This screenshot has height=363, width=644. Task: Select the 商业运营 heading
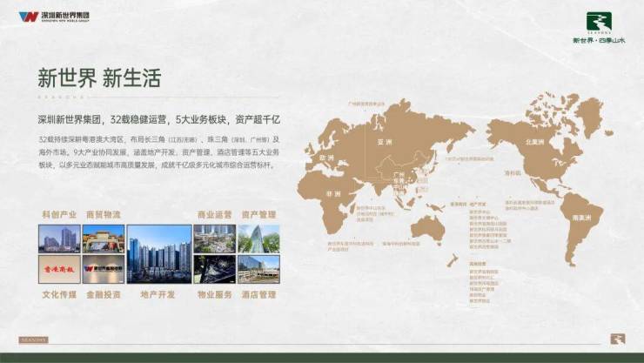click(214, 214)
